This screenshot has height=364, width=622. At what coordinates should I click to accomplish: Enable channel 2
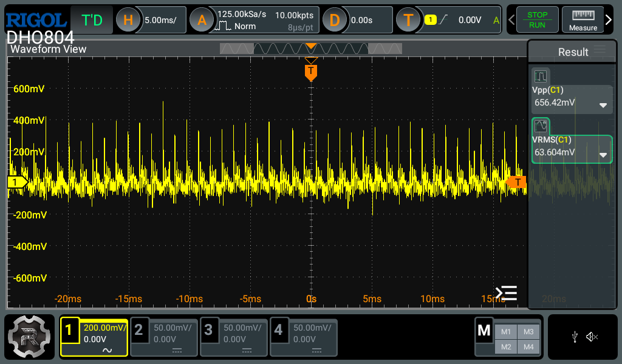pyautogui.click(x=164, y=337)
